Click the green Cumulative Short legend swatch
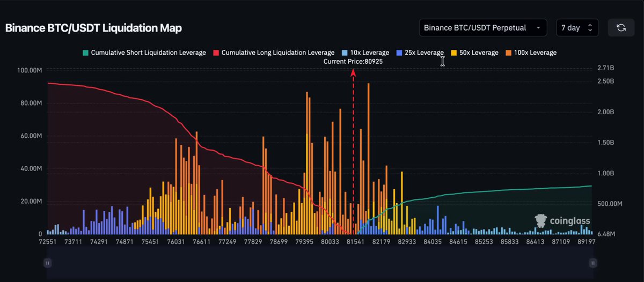 (85, 53)
